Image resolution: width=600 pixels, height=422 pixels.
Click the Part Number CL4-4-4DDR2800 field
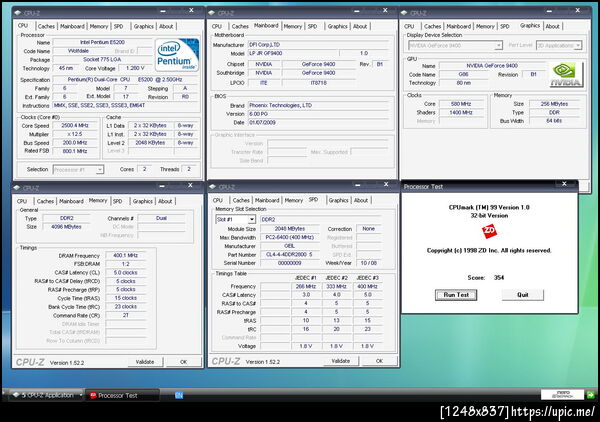coord(289,254)
